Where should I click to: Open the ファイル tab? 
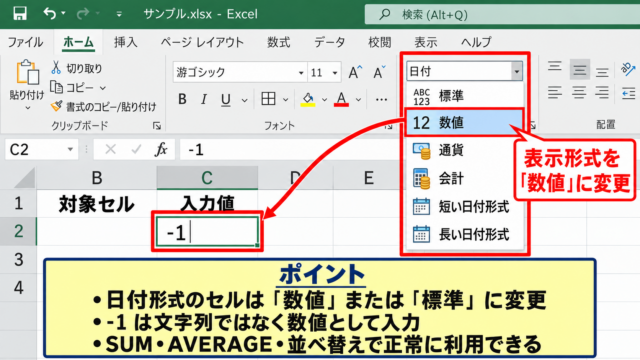click(25, 42)
